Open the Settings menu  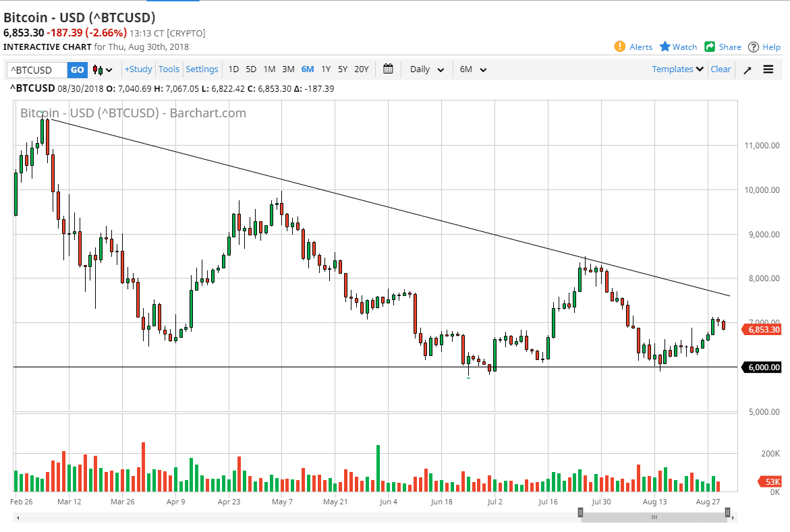point(202,69)
